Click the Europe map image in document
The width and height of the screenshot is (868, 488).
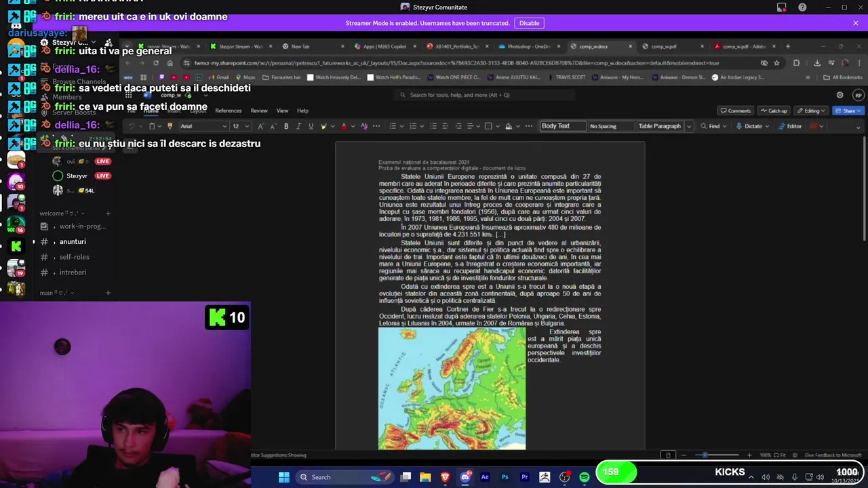pyautogui.click(x=452, y=389)
